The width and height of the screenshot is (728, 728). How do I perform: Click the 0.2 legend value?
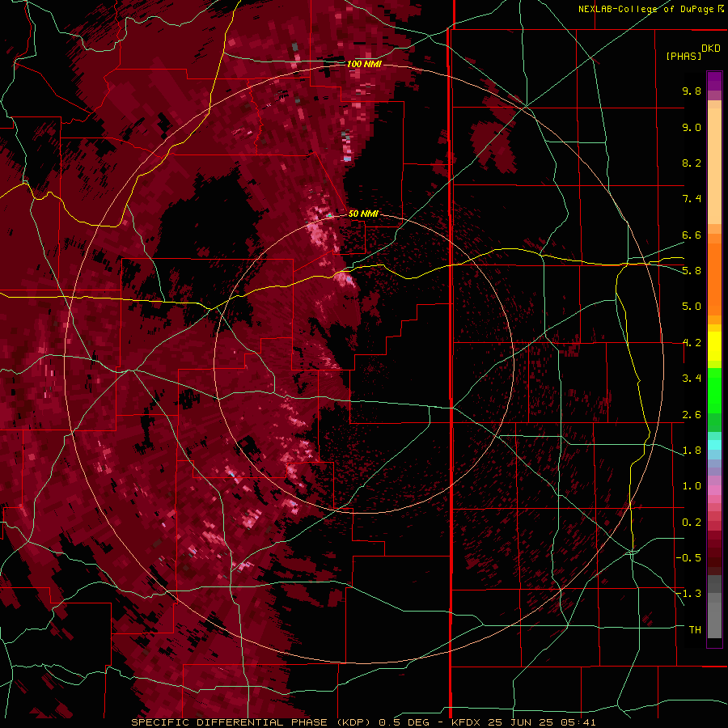(x=692, y=523)
